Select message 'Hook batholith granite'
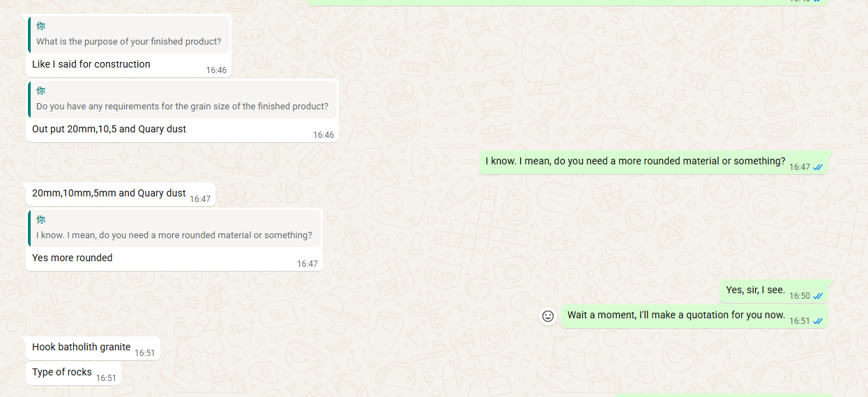Viewport: 868px width, 397px height. [x=81, y=347]
